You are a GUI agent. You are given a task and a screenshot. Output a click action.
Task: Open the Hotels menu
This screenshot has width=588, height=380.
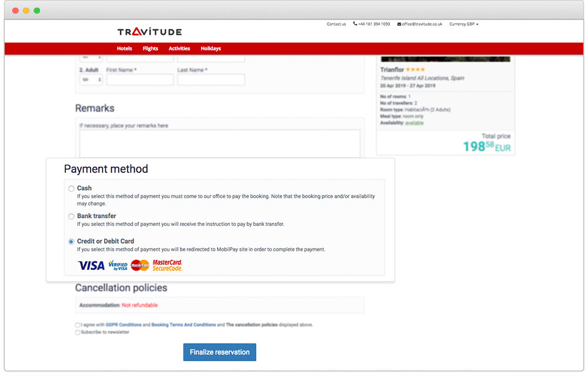pyautogui.click(x=124, y=48)
